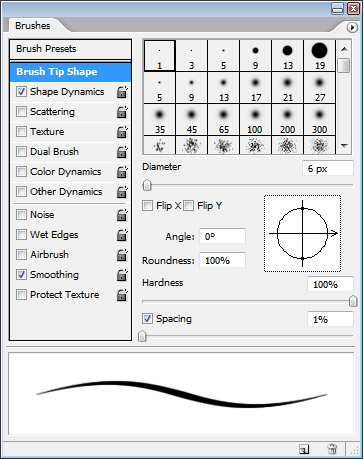Toggle lock for Shape Dynamics
Viewport: 364px width, 459px height.
click(x=122, y=92)
